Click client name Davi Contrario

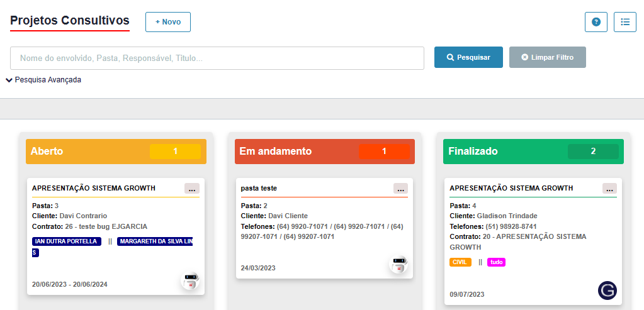[83, 216]
